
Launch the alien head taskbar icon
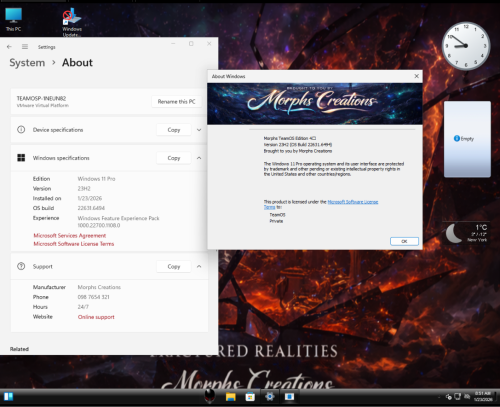210,396
